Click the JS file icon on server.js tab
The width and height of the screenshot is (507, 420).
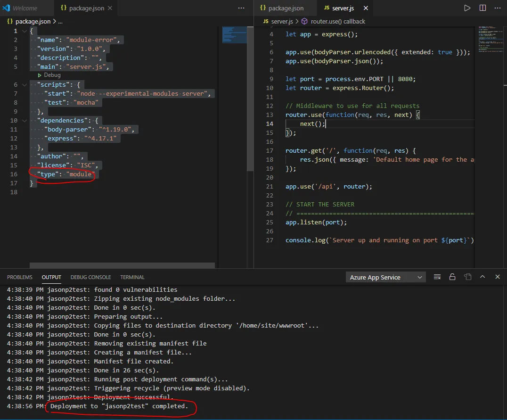327,8
